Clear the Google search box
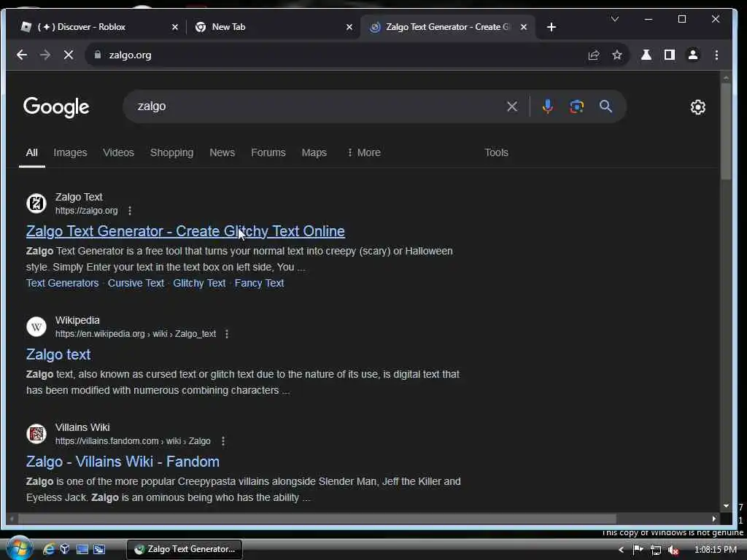 coord(512,106)
